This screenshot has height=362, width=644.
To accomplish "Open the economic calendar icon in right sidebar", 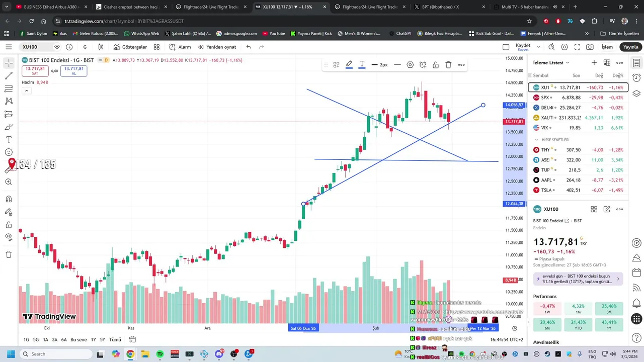I will [636, 273].
